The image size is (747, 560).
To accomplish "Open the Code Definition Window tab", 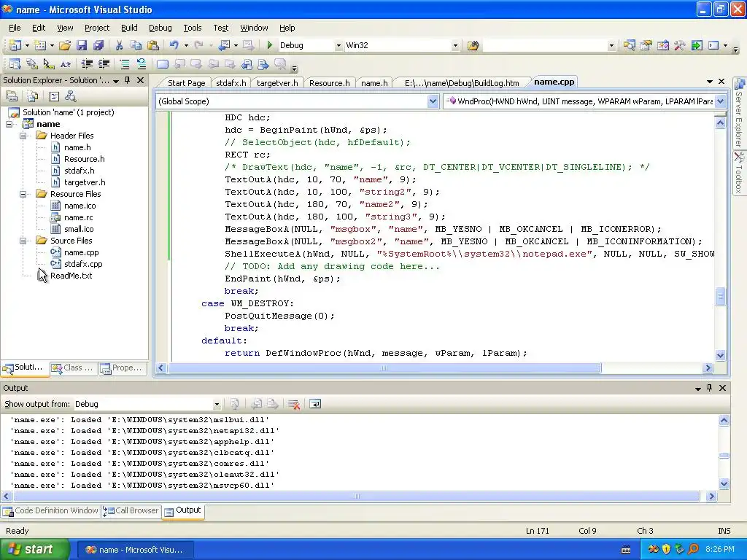I will click(50, 510).
